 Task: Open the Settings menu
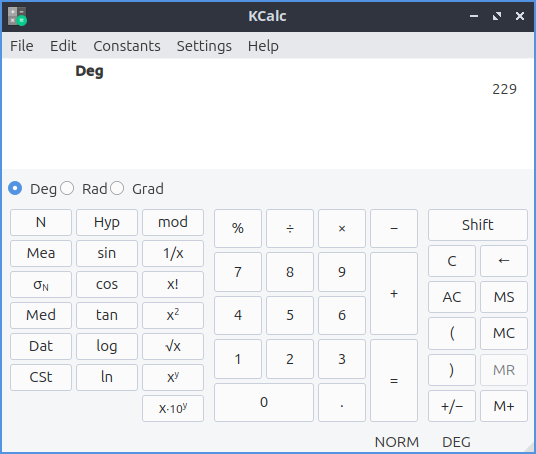[204, 46]
